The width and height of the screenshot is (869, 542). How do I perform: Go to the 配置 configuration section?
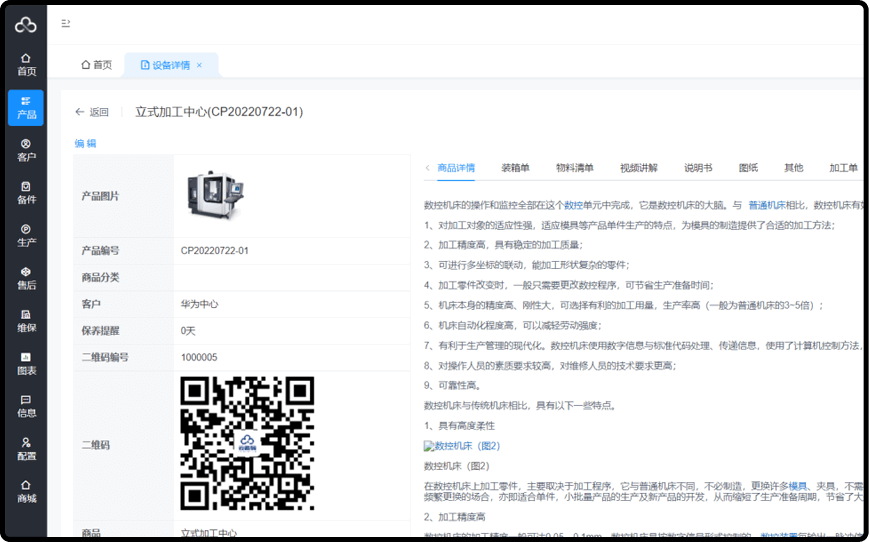[26, 448]
